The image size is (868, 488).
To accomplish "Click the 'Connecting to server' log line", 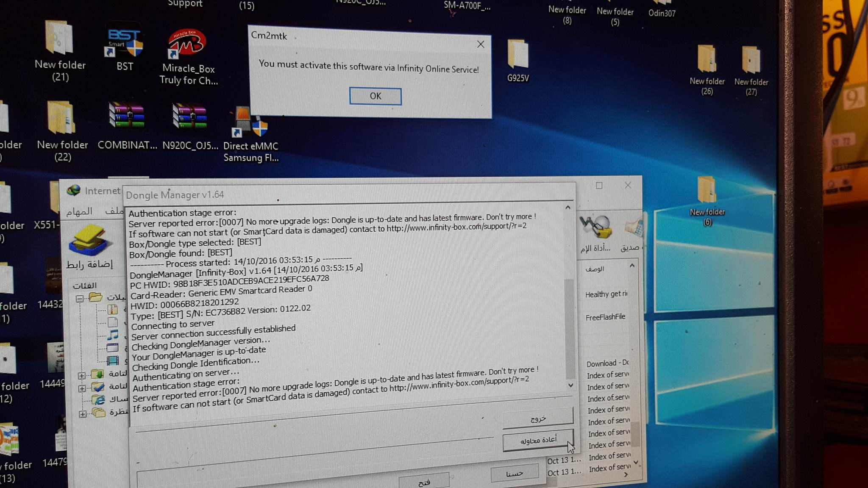I will [x=173, y=325].
